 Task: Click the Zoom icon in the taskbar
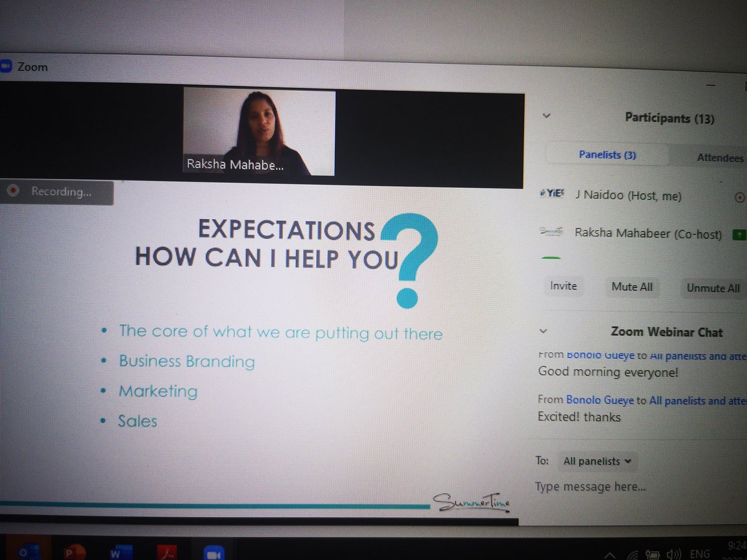215,552
